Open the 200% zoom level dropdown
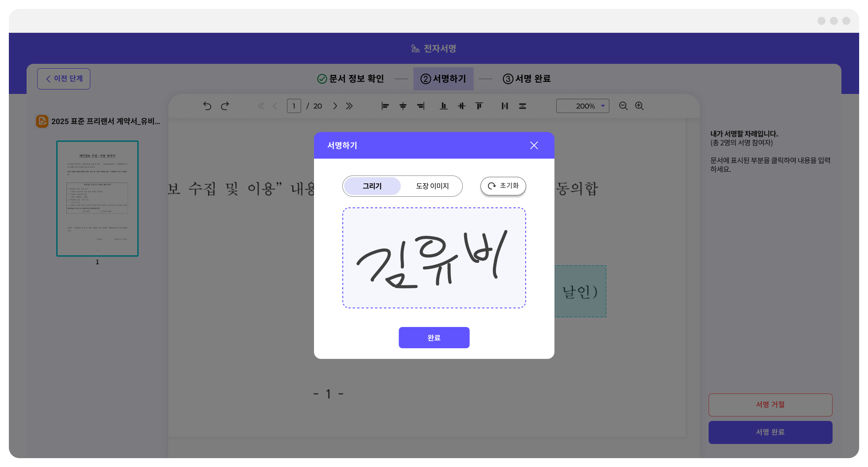The image size is (868, 467). pyautogui.click(x=582, y=106)
